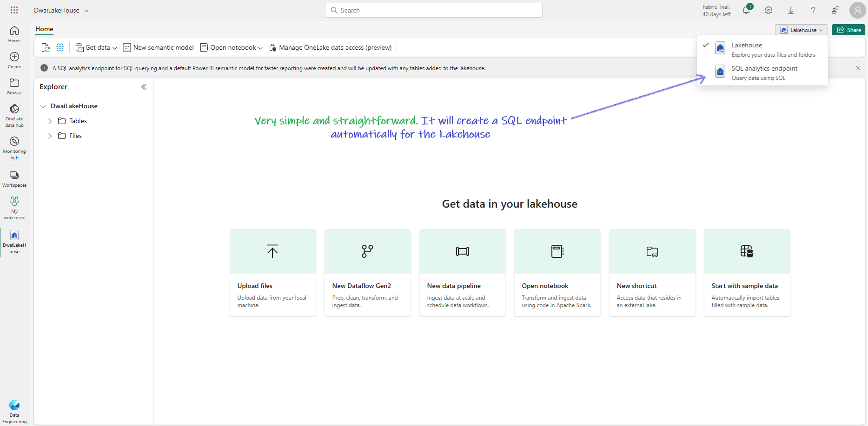Screen dimensions: 868x426
Task: Click the New semantic model button
Action: tap(158, 47)
